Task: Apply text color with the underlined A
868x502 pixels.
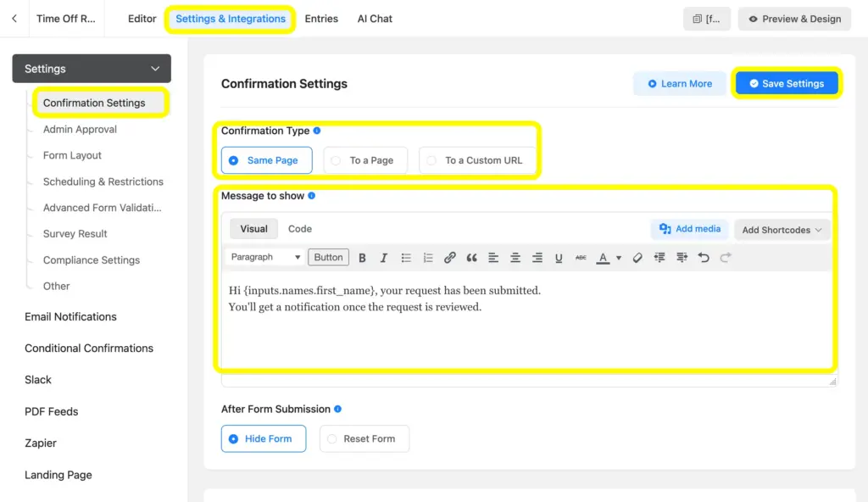Action: (x=603, y=258)
